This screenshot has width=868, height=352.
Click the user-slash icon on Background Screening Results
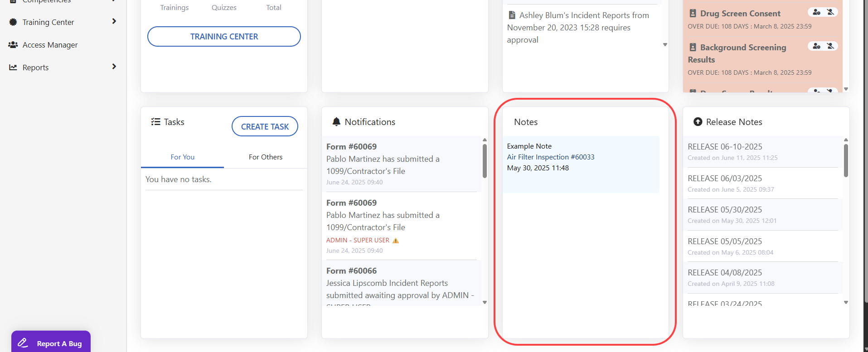tap(830, 46)
